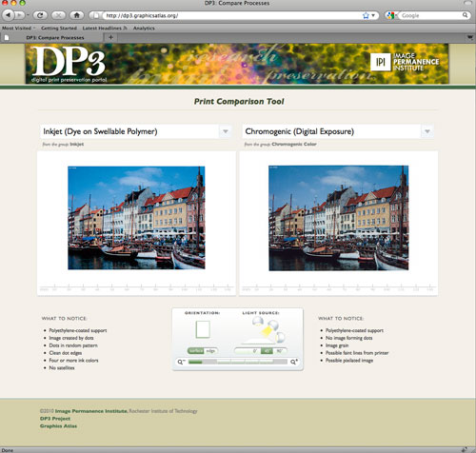
Task: Open Image Permanence Institute footer link
Action: (x=91, y=411)
